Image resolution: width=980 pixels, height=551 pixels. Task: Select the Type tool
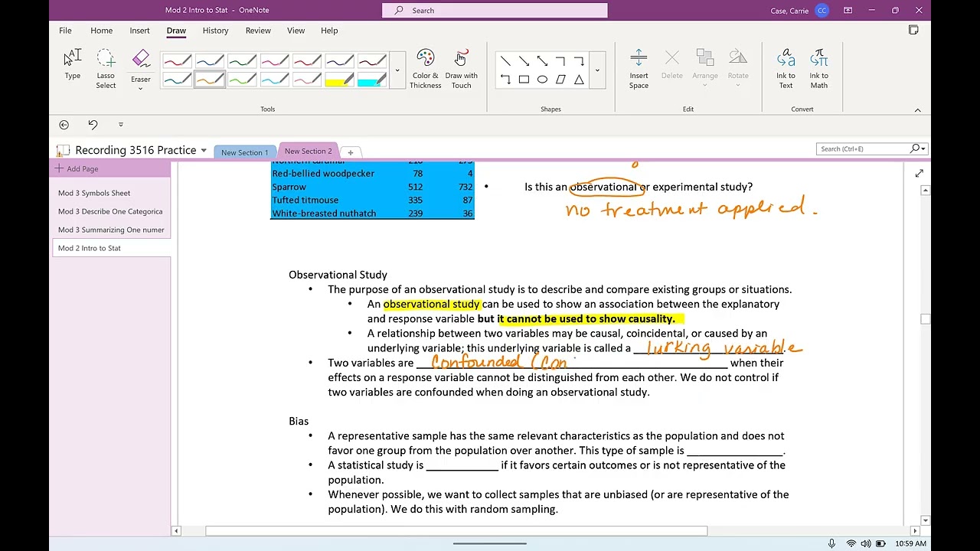(73, 65)
